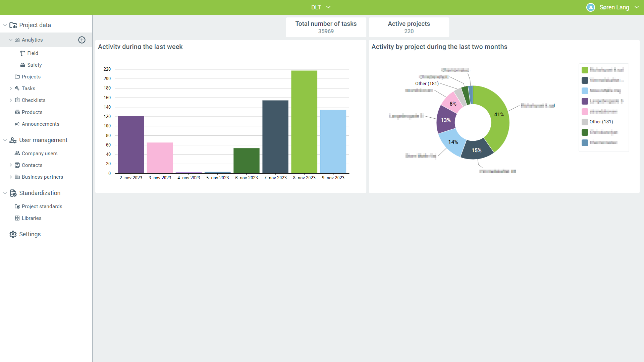This screenshot has width=644, height=362.
Task: Click the Settings gear icon
Action: (13, 234)
